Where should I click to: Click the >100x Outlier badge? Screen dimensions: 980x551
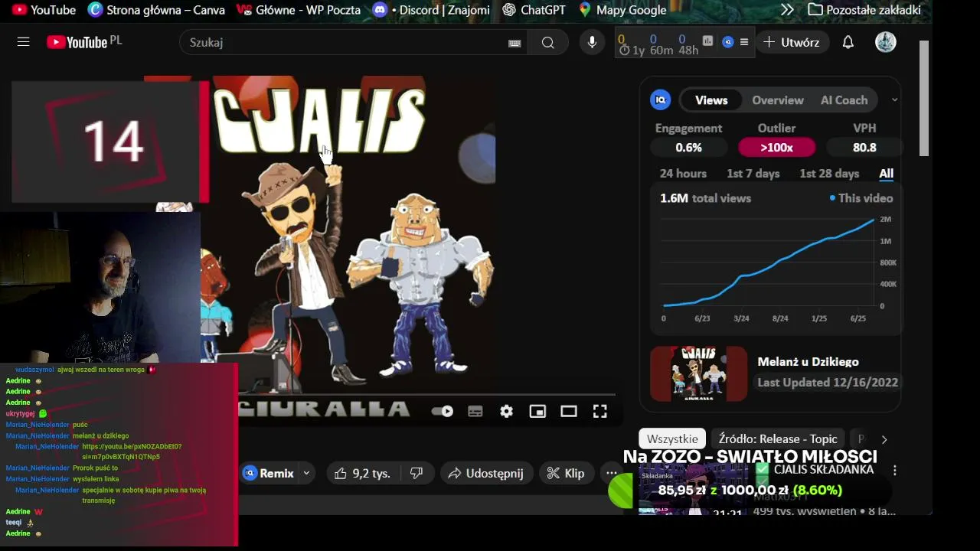(x=776, y=148)
